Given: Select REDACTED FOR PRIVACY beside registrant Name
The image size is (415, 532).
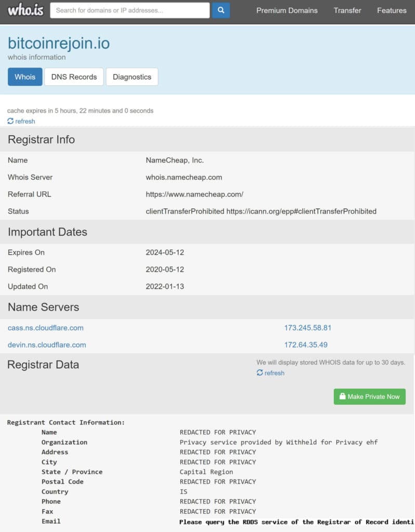Looking at the screenshot, I should 218,432.
